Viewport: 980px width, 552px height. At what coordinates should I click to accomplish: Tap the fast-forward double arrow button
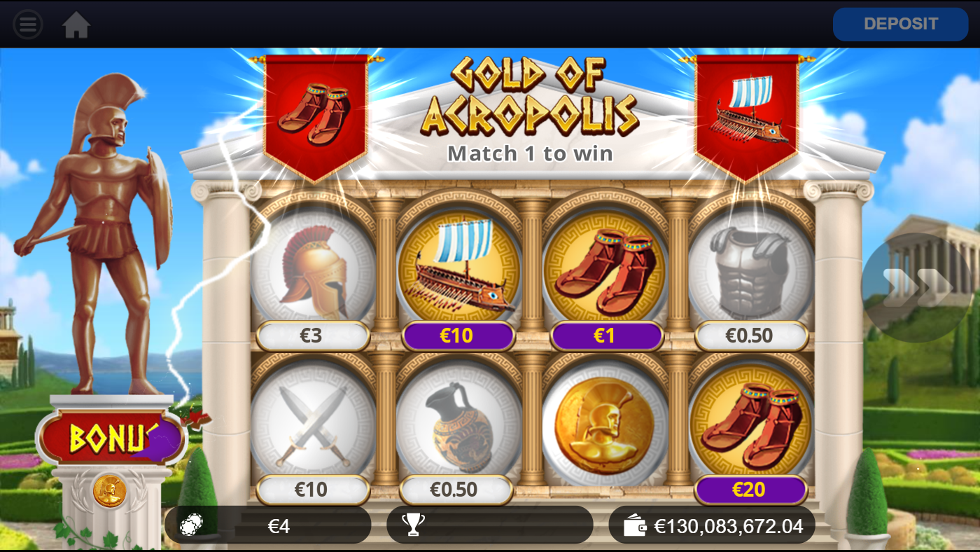916,287
